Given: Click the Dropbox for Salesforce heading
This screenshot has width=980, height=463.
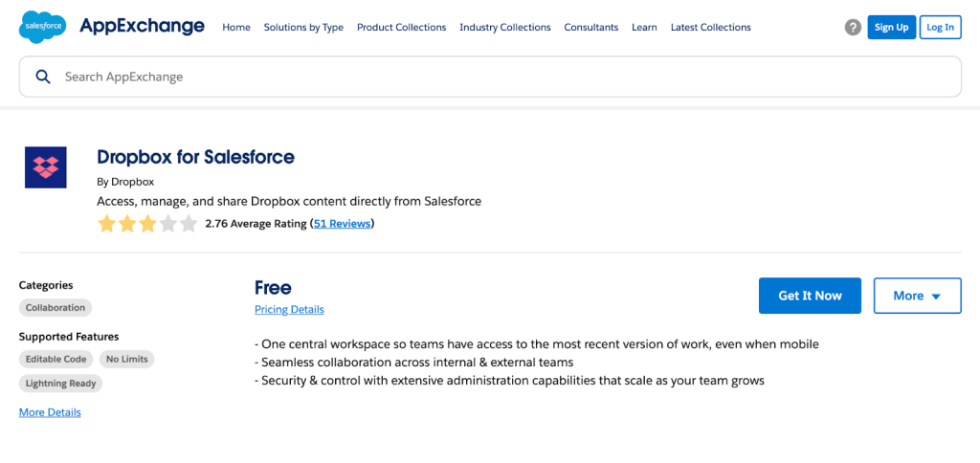Looking at the screenshot, I should pyautogui.click(x=195, y=157).
